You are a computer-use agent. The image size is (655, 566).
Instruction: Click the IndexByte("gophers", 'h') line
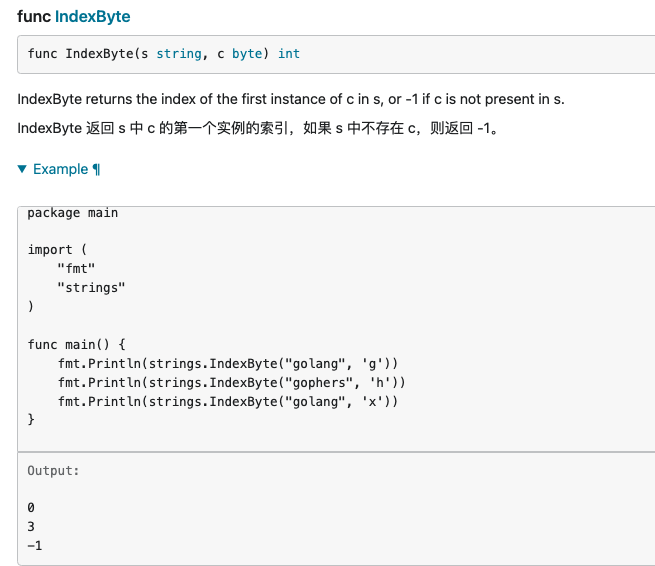232,382
